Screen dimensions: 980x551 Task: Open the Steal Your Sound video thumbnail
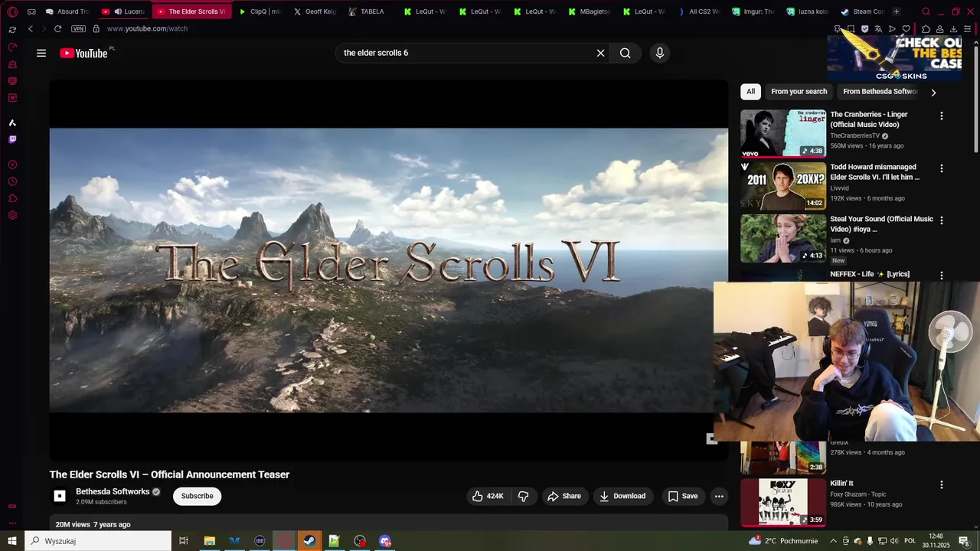point(783,238)
